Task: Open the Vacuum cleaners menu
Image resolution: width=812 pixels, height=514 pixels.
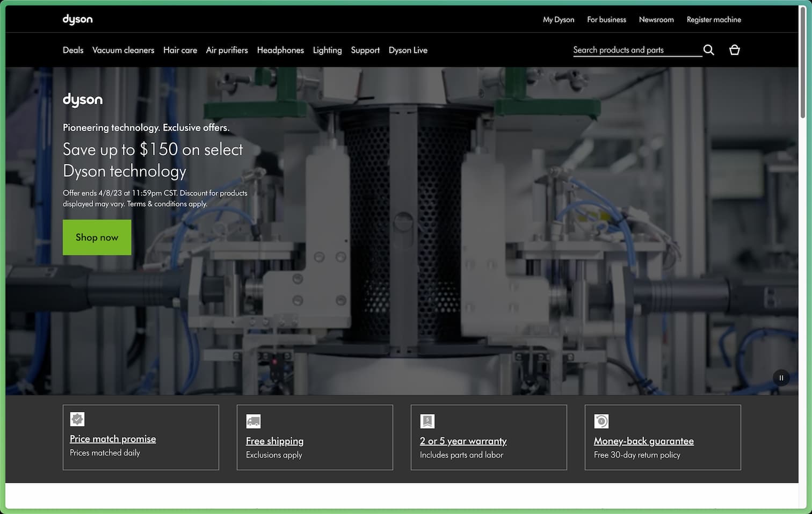Action: pyautogui.click(x=123, y=50)
